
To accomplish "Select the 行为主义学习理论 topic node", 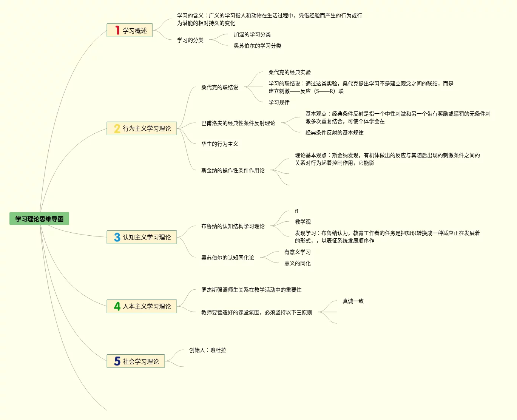I will [x=142, y=128].
